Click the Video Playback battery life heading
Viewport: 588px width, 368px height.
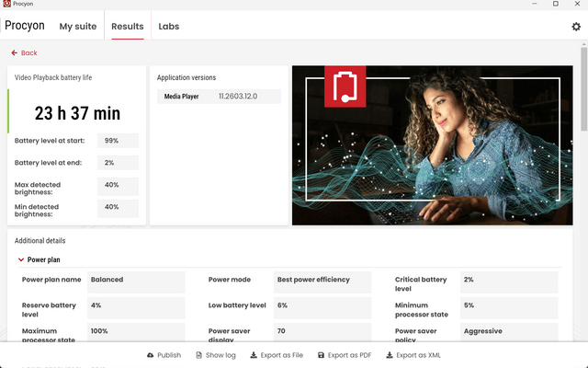53,77
